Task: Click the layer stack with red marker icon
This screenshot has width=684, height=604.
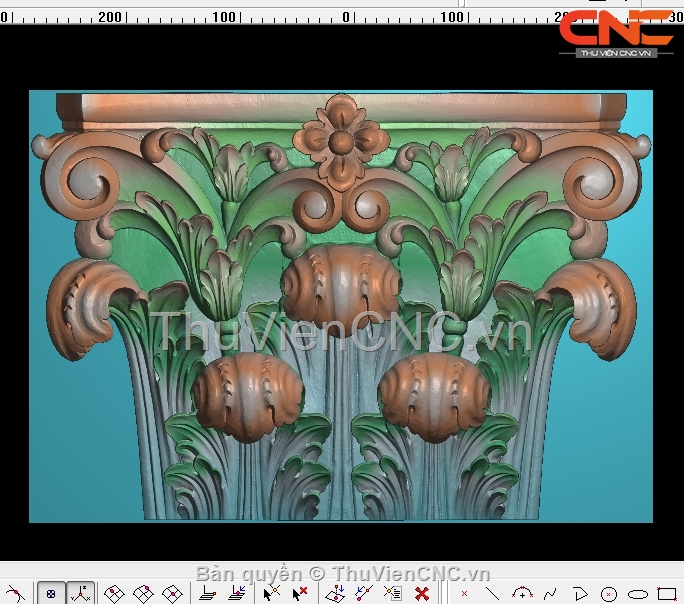Action: 208,593
